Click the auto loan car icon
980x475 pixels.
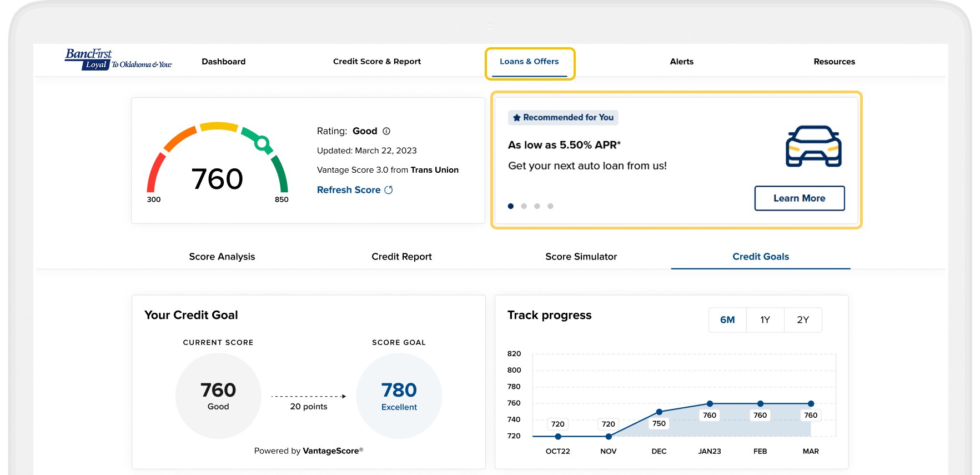click(x=813, y=147)
